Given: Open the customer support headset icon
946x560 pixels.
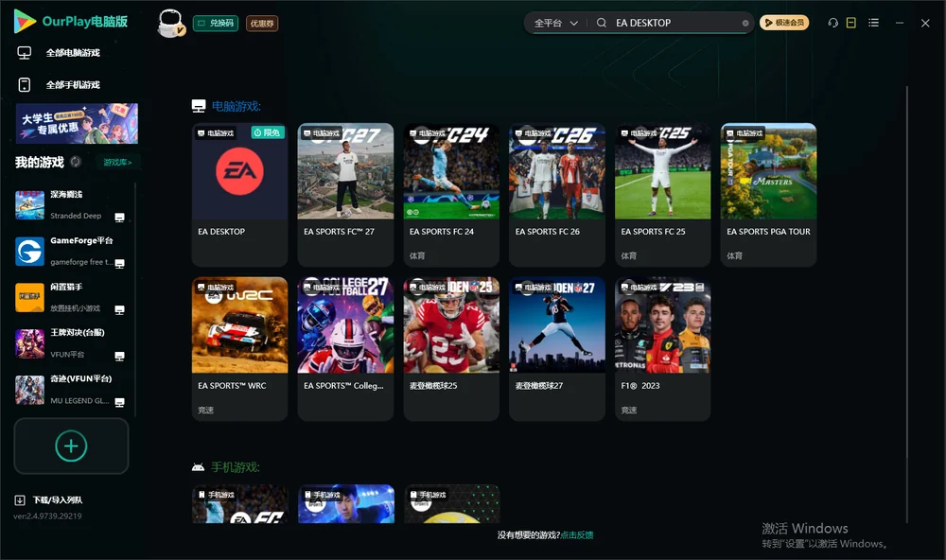Looking at the screenshot, I should [833, 23].
